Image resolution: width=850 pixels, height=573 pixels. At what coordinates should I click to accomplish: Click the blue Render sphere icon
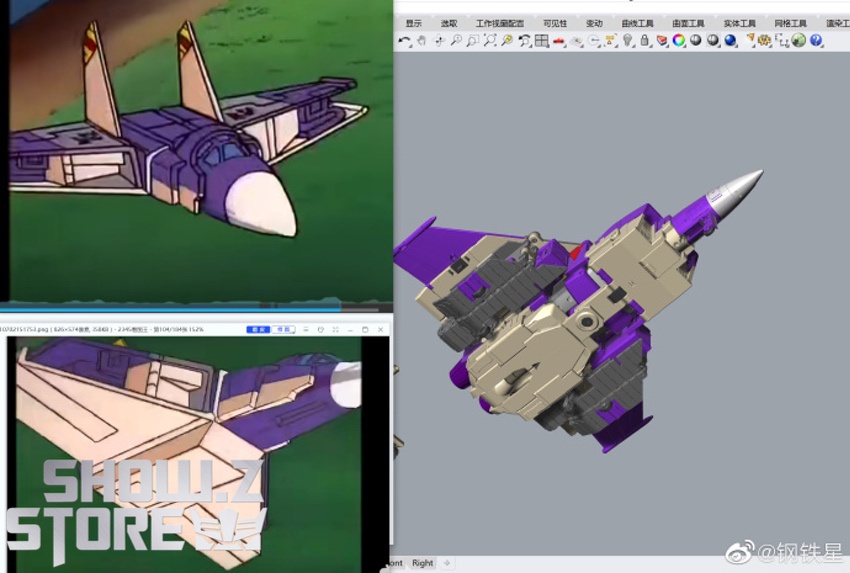click(730, 40)
